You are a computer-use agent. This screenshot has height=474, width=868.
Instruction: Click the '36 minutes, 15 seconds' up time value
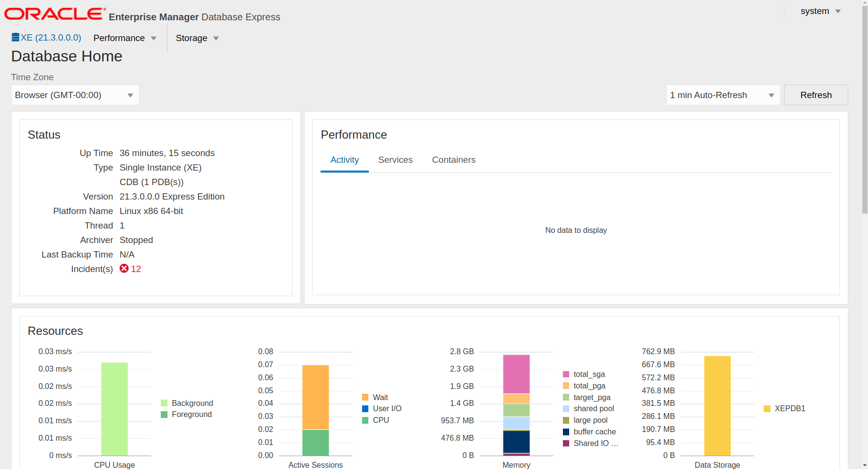167,153
